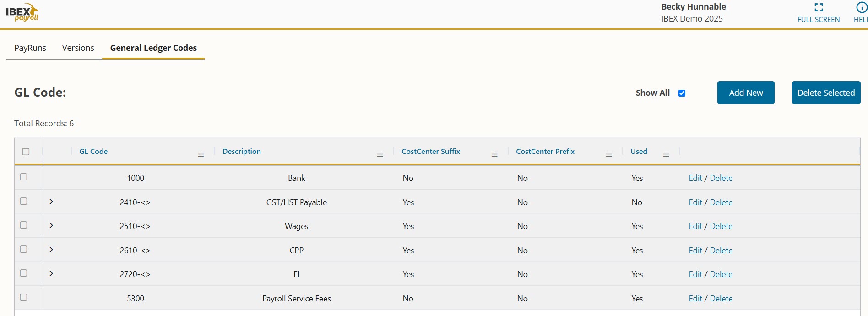Viewport: 868px width, 316px height.
Task: Open CostCenter Suffix column menu icon
Action: 494,155
